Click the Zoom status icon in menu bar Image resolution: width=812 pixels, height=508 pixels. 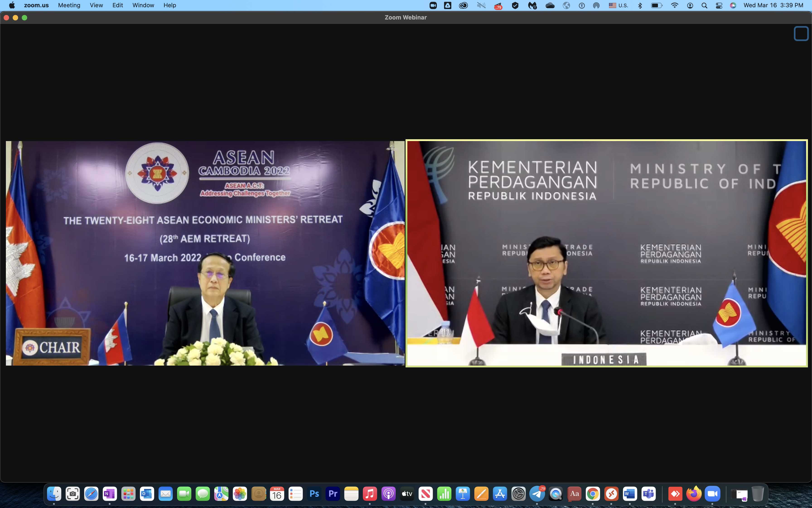[433, 5]
